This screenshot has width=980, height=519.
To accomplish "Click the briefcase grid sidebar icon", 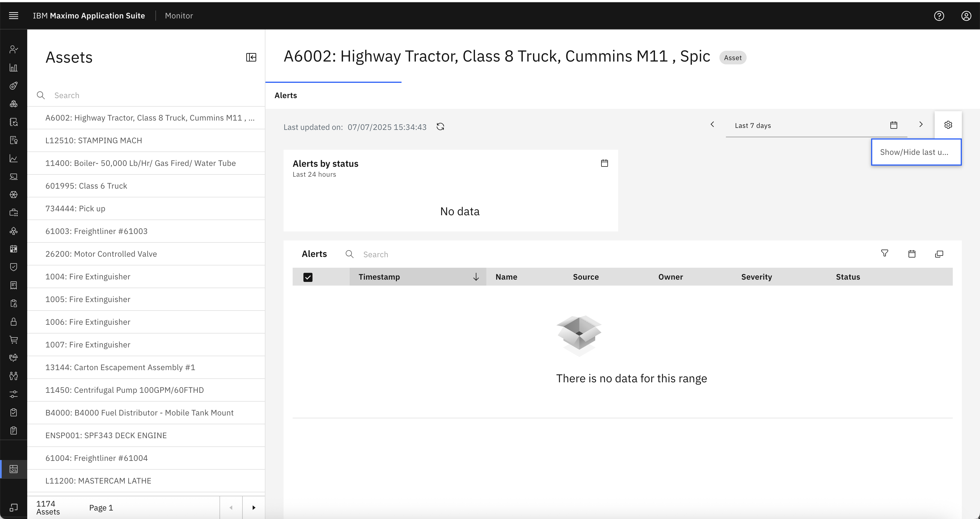I will pyautogui.click(x=14, y=213).
